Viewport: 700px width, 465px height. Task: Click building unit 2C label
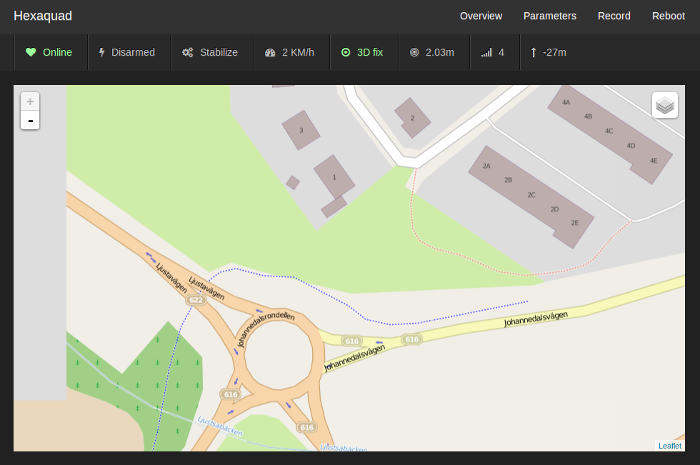click(531, 195)
